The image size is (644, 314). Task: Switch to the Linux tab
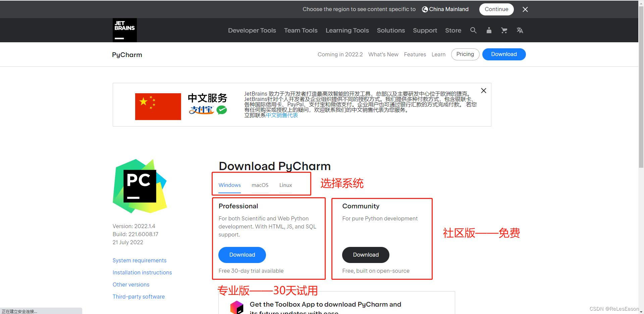click(x=286, y=185)
